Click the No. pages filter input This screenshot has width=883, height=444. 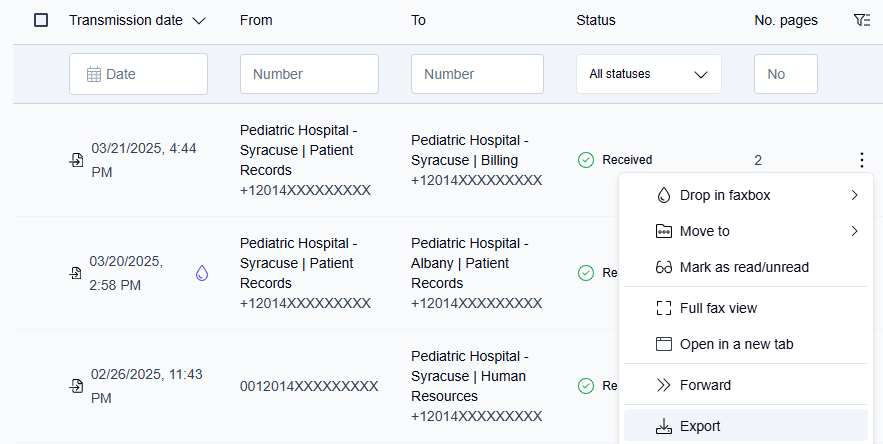[x=785, y=74]
